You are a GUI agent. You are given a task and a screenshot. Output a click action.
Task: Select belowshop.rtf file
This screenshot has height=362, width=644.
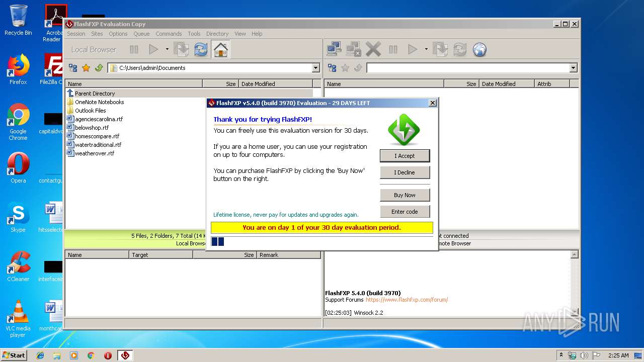click(88, 128)
